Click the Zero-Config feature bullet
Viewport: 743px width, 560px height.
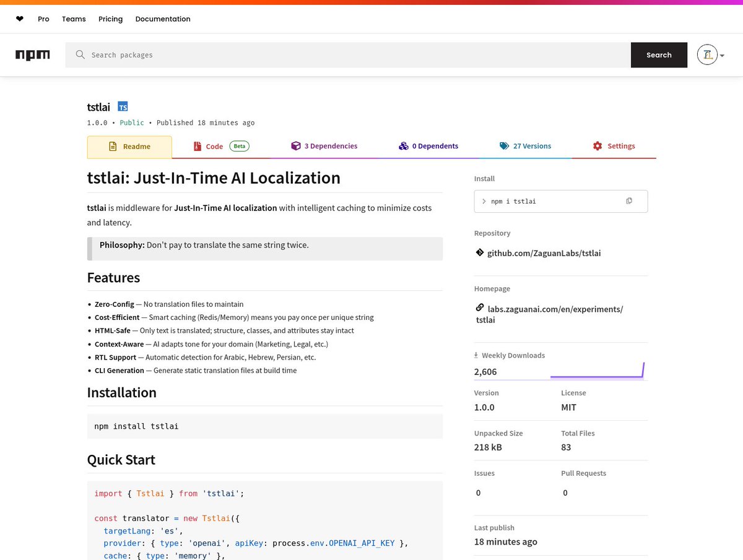[x=169, y=304]
